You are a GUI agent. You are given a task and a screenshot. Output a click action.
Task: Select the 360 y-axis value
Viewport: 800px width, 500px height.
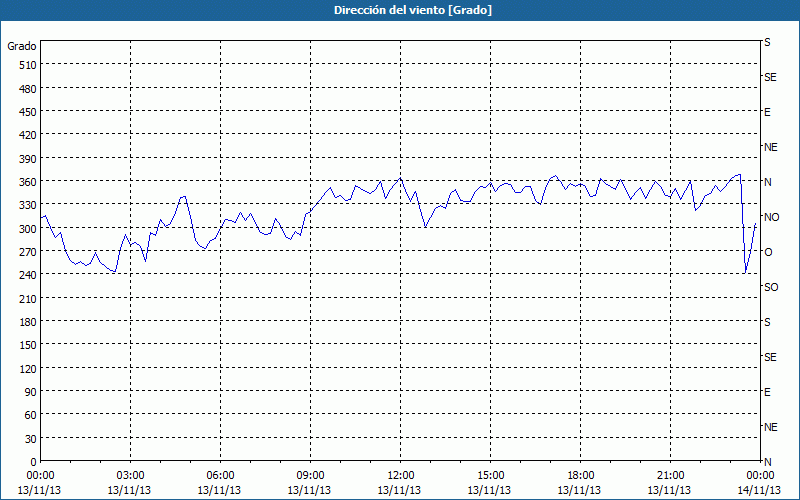pyautogui.click(x=28, y=182)
